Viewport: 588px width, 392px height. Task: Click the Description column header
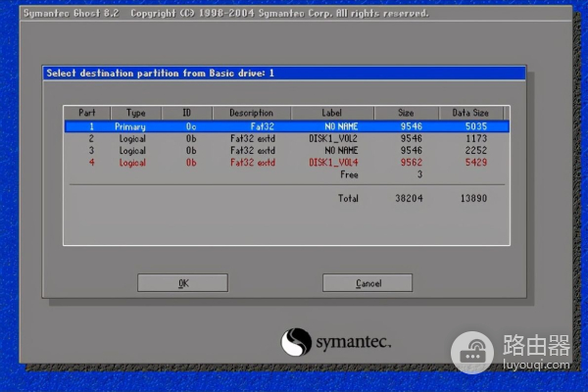251,114
